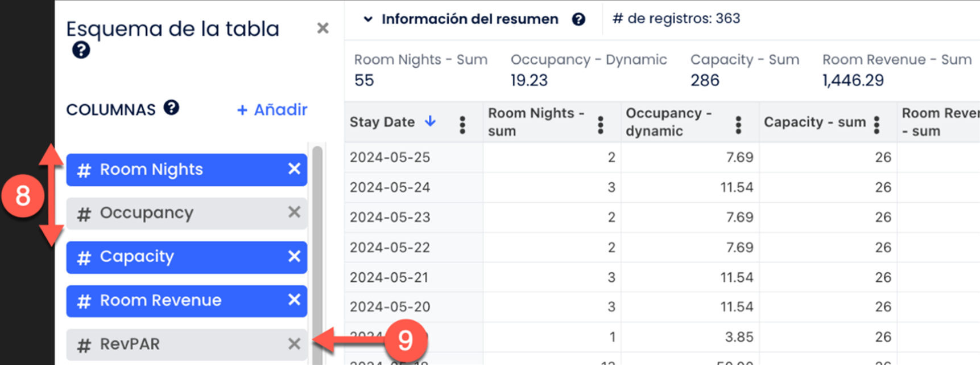Sort by the Stay Date column header
The image size is (980, 365).
[382, 122]
